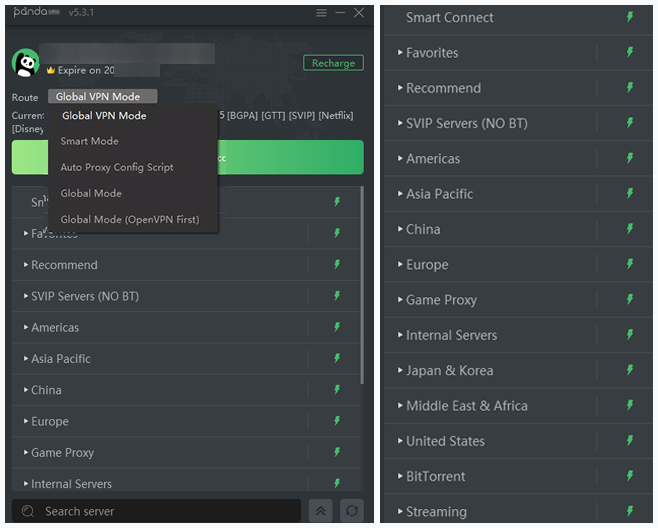Screen dimensions: 658x528
Task: Click the server list vertical scrollbar
Action: tap(362, 300)
